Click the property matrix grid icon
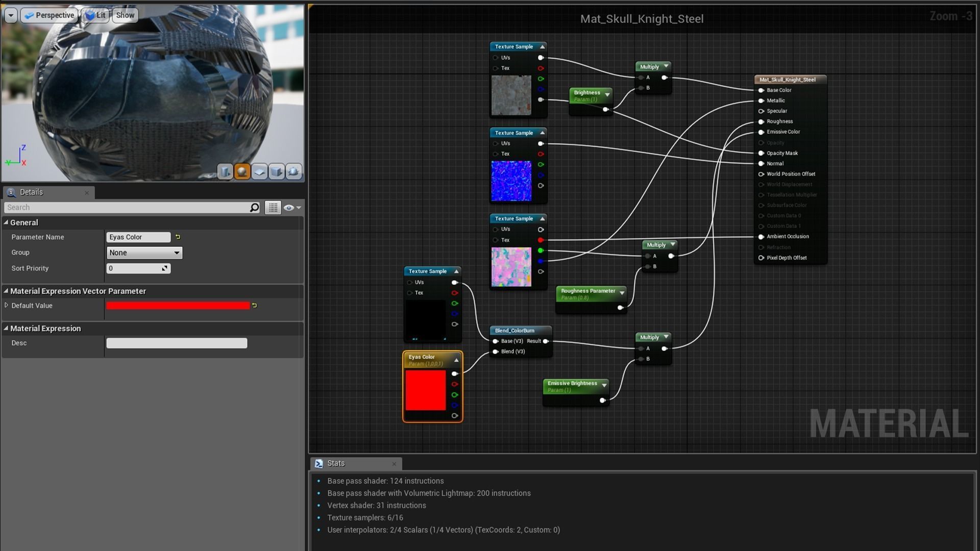This screenshot has height=551, width=980. (273, 208)
